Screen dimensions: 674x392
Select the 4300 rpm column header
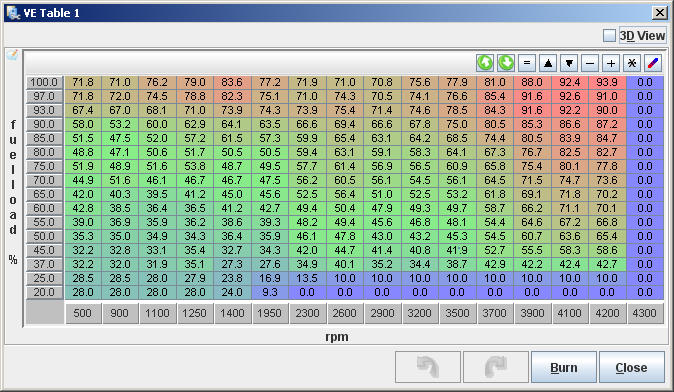(645, 313)
